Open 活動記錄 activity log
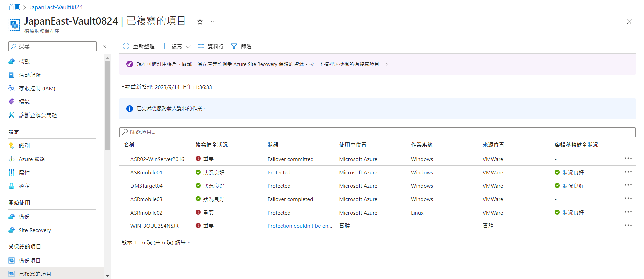The image size is (644, 279). click(30, 75)
